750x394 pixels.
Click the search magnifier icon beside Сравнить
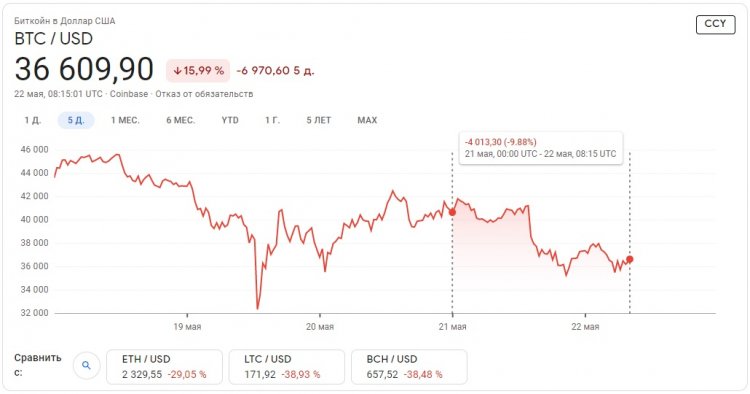[86, 365]
